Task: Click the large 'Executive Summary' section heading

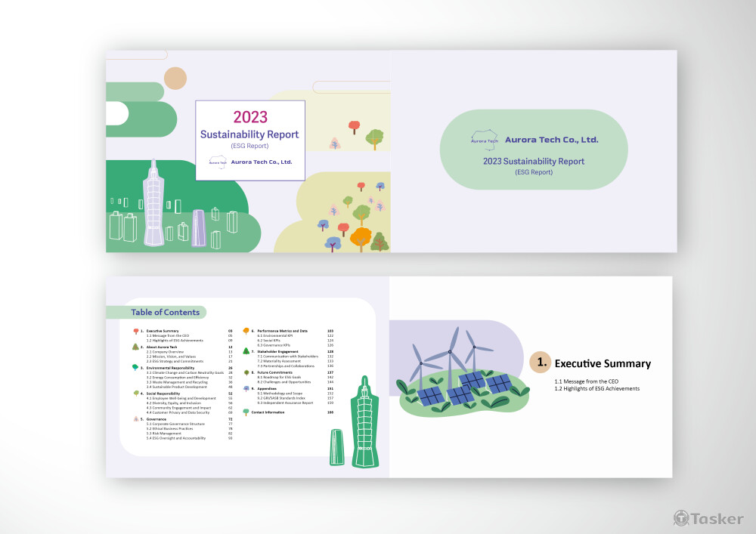Action: [603, 363]
